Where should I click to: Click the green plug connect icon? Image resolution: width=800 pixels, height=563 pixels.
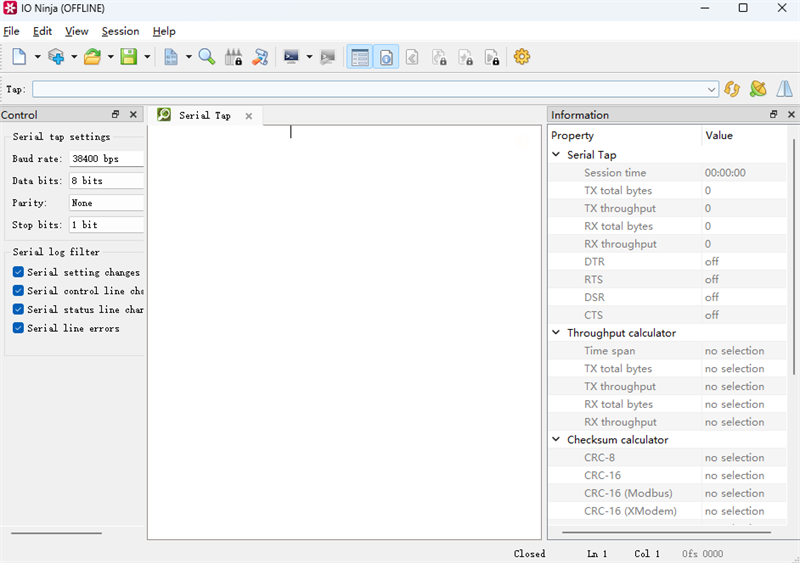coord(758,89)
